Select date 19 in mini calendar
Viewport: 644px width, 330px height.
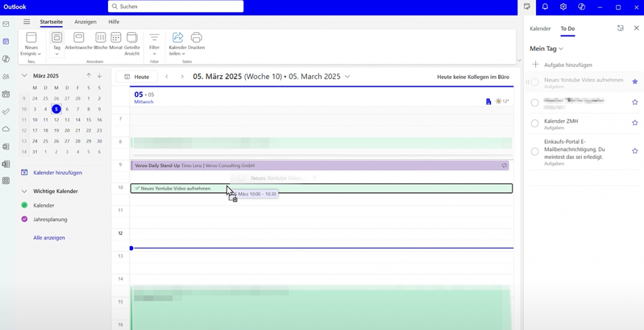(56, 131)
